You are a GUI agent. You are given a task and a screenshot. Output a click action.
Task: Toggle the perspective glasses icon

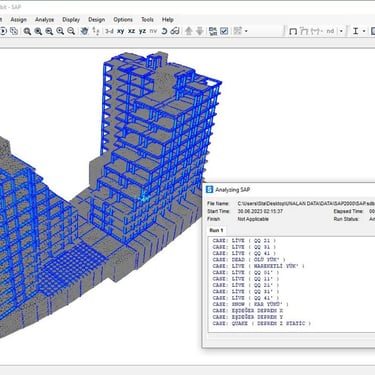click(x=175, y=31)
